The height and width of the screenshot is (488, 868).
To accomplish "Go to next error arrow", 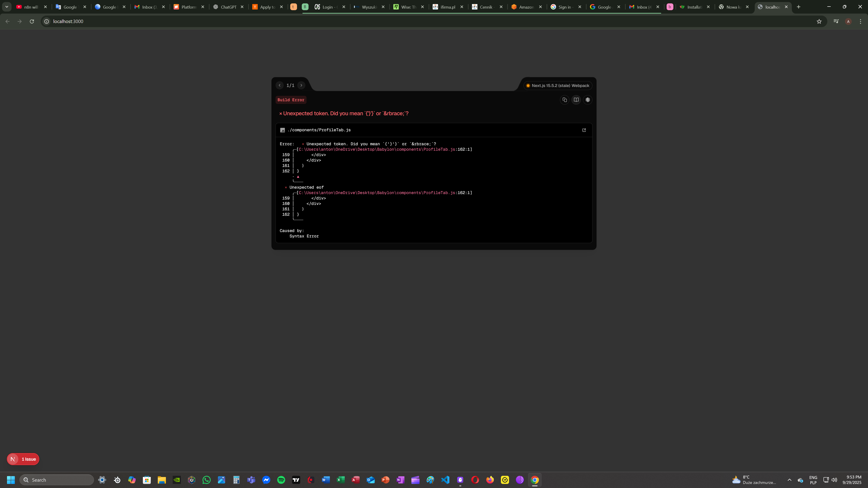I will click(x=301, y=85).
